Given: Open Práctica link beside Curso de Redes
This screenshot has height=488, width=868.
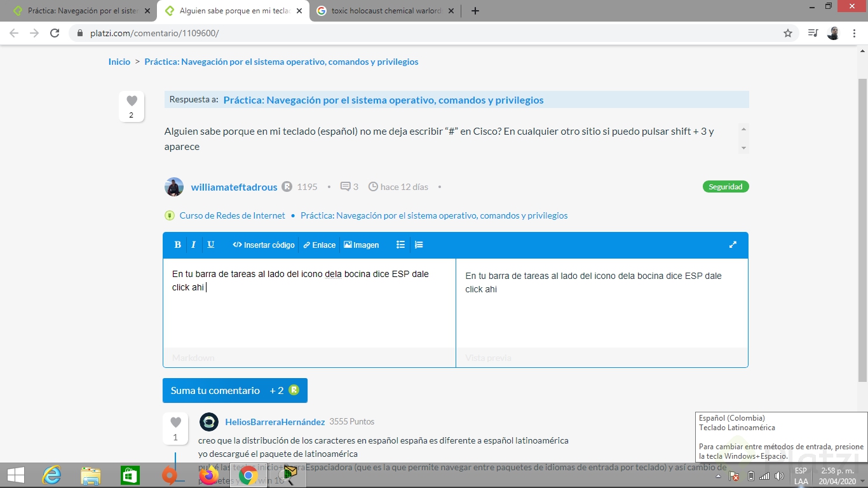Looking at the screenshot, I should point(434,215).
